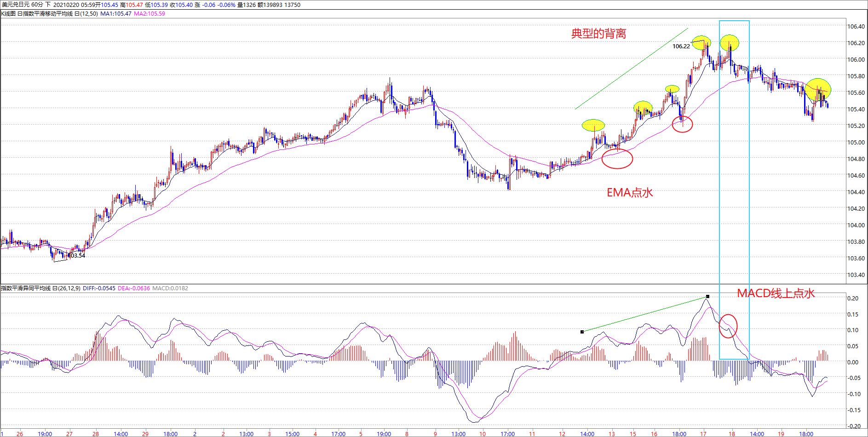Click the volume value 量1326
Screen dimensions: 868x437
pos(247,5)
